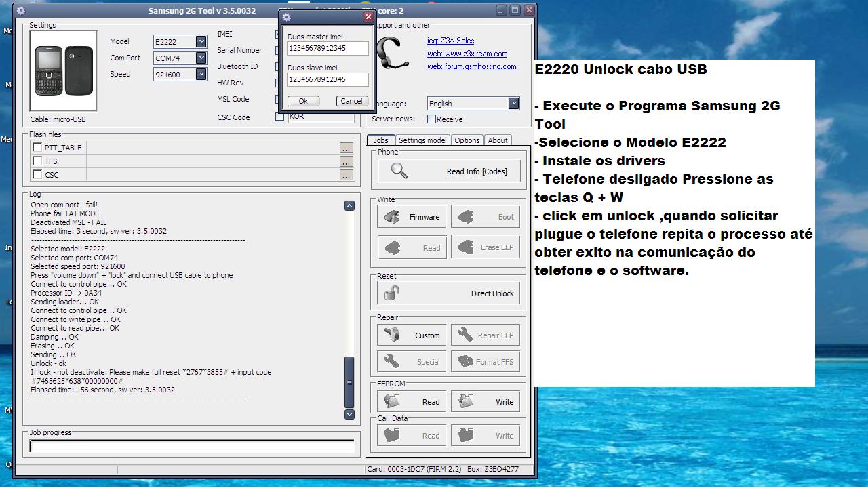
Task: Click the Format FFS icon
Action: (466, 361)
